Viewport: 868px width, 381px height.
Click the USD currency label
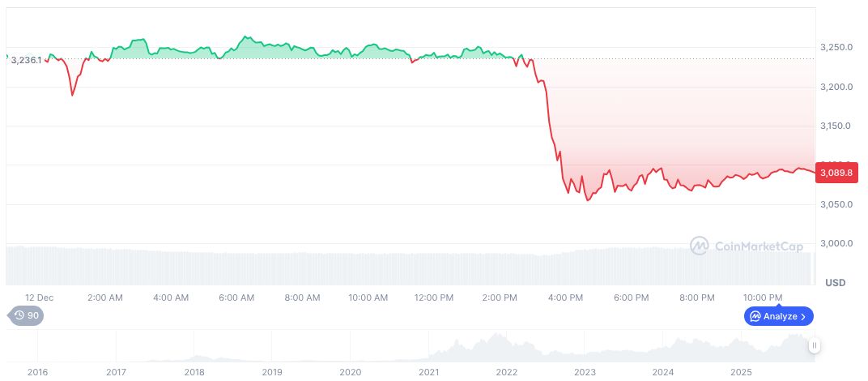point(835,283)
